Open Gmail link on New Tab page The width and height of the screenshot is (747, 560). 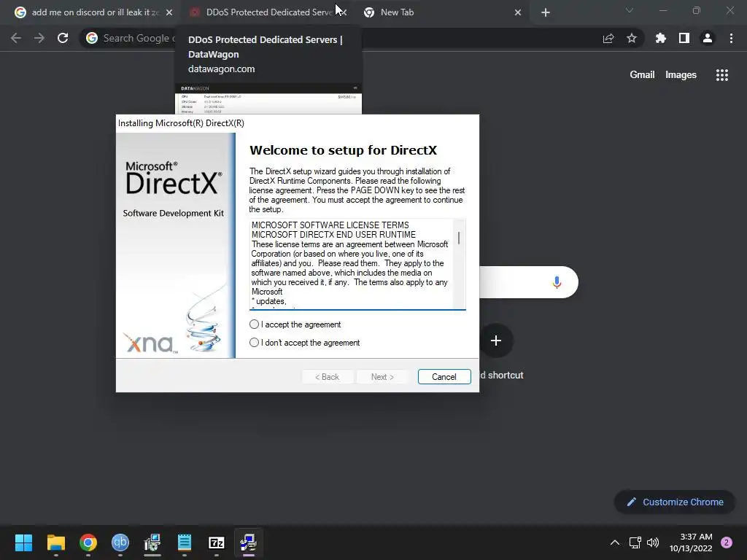pyautogui.click(x=642, y=75)
